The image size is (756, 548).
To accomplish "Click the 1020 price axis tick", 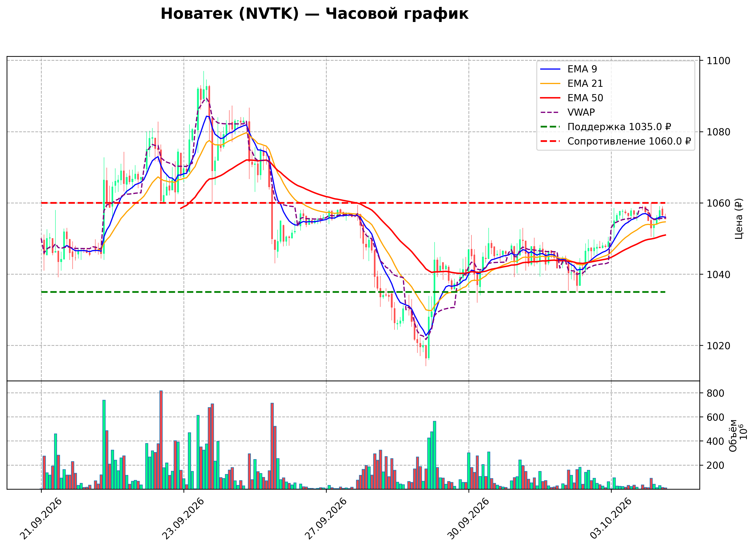I will (719, 346).
